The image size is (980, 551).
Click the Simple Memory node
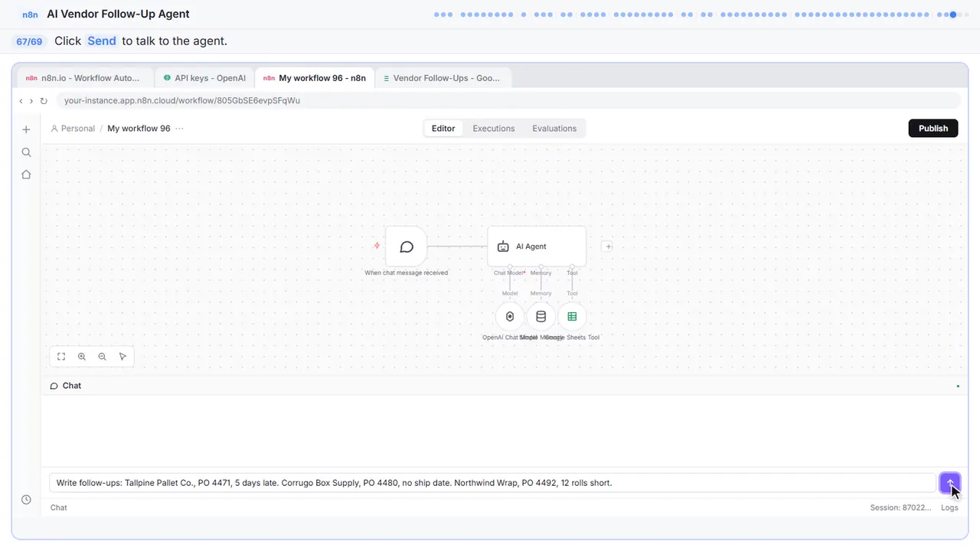tap(541, 317)
